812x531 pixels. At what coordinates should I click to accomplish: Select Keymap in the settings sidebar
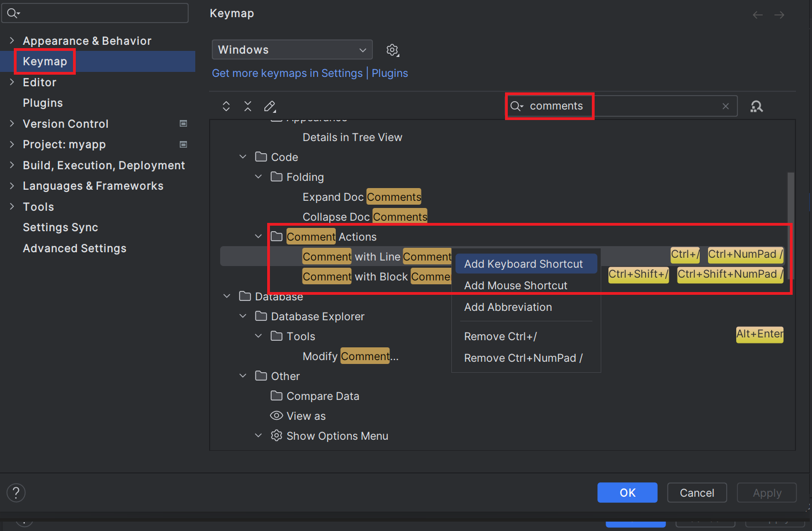[x=44, y=61]
